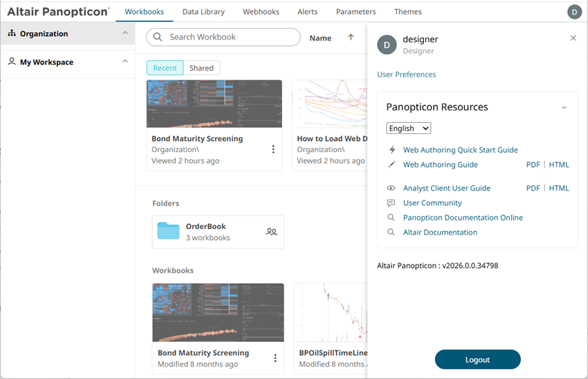Image resolution: width=588 pixels, height=379 pixels.
Task: Click the version text v2026.0.0.34798
Action: [470, 265]
